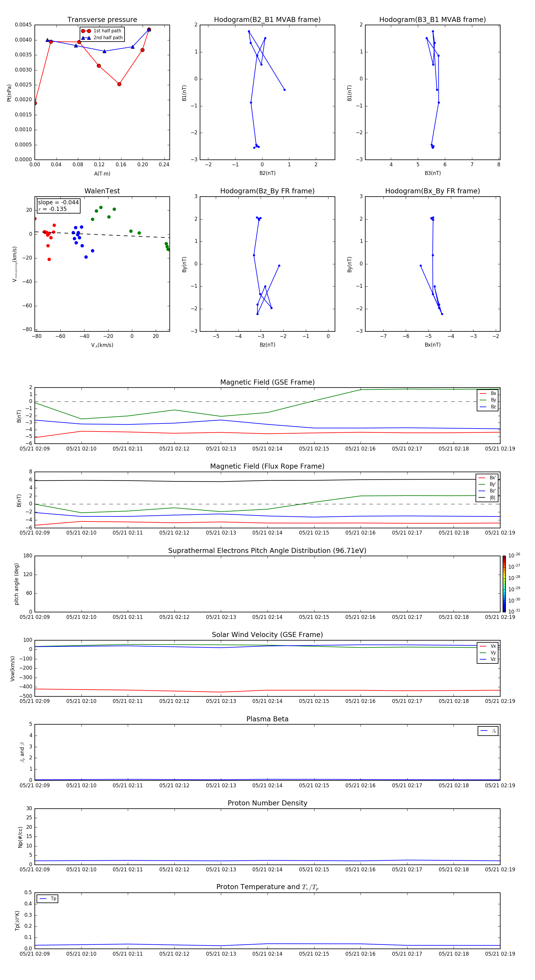Screen dimensions: 535x980
Task: Click the βp legend entry in Plasma Beta panel
Action: tap(488, 731)
